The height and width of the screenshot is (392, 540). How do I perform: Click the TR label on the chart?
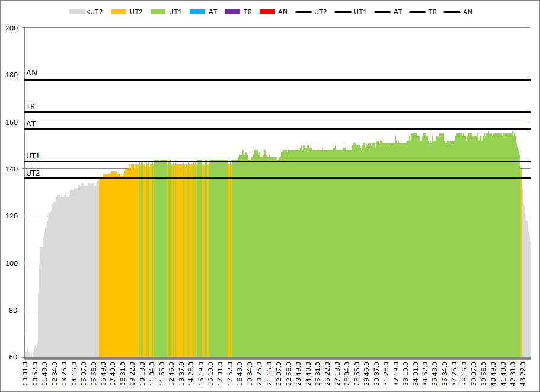[x=30, y=107]
